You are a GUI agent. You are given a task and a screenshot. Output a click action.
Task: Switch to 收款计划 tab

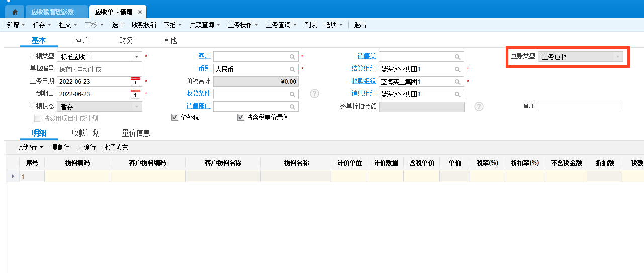[x=85, y=133]
